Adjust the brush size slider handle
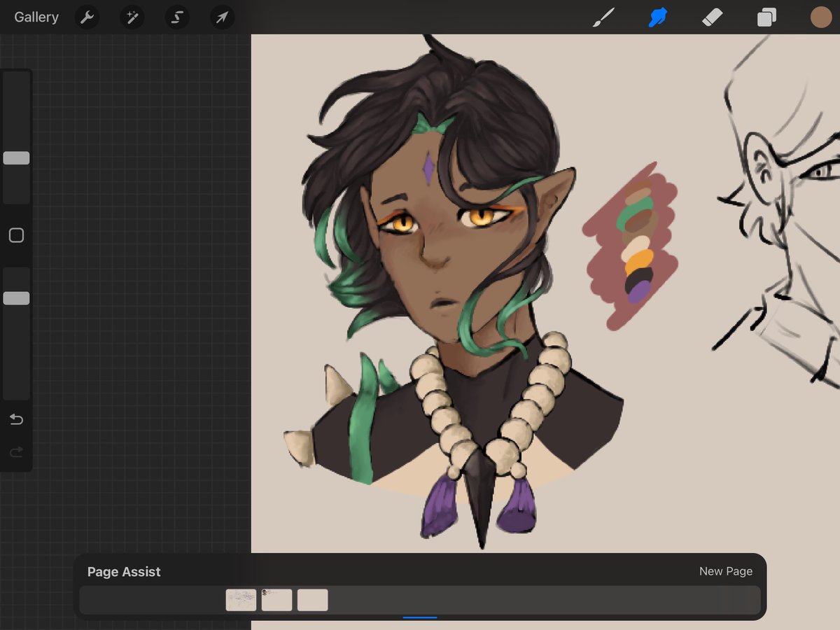Screen dimensions: 840x630 tap(16, 158)
